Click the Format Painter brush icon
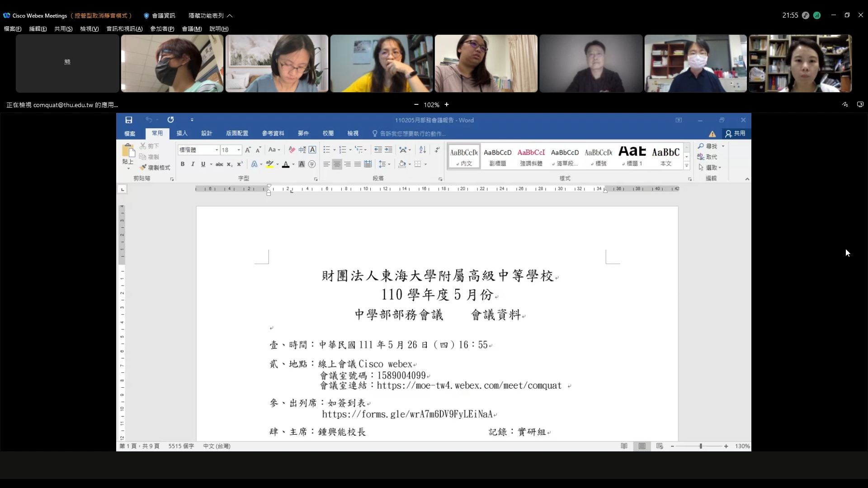 tap(143, 167)
